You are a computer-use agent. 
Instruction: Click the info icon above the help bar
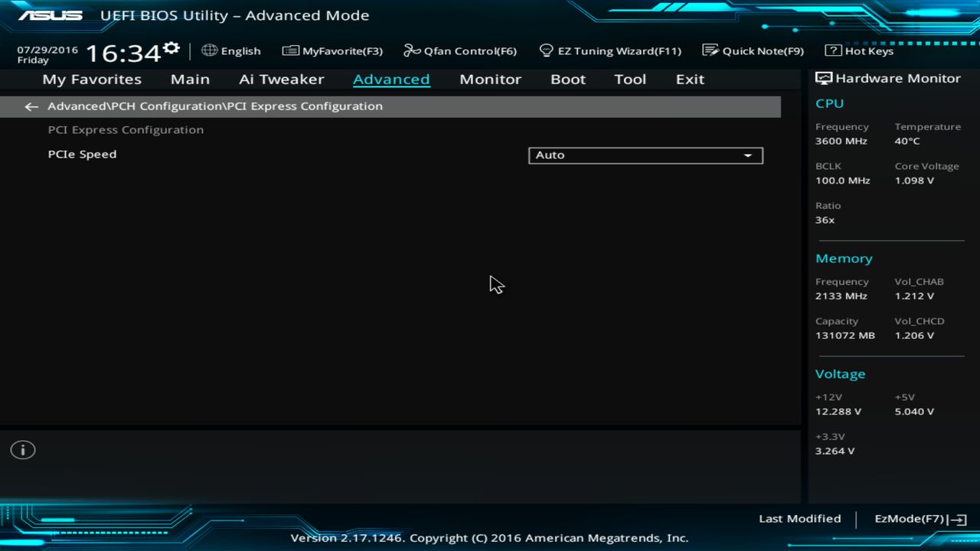[22, 450]
